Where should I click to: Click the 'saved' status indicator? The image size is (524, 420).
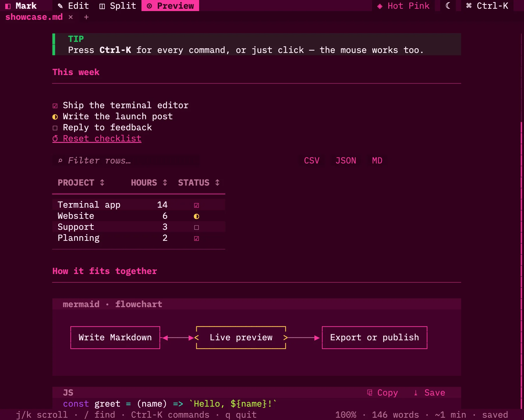point(495,415)
